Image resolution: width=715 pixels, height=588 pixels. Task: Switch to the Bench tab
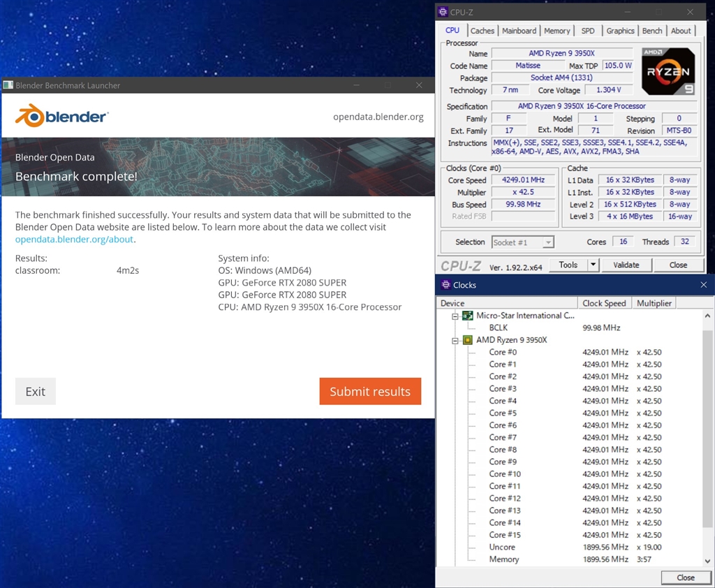pyautogui.click(x=651, y=31)
